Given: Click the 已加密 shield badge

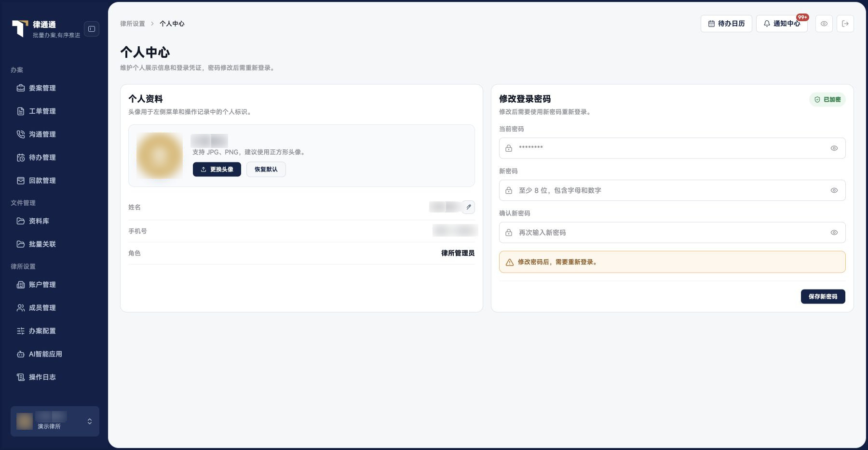Looking at the screenshot, I should tap(827, 100).
